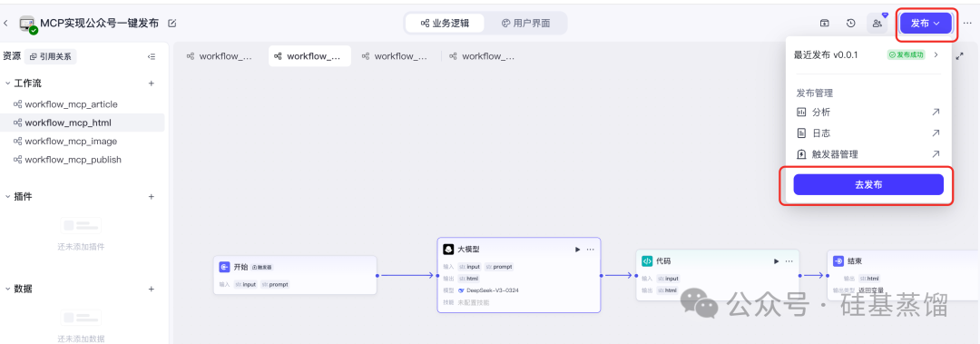The height and width of the screenshot is (344, 980).
Task: Open the three-dot more menu in the header
Action: [967, 23]
